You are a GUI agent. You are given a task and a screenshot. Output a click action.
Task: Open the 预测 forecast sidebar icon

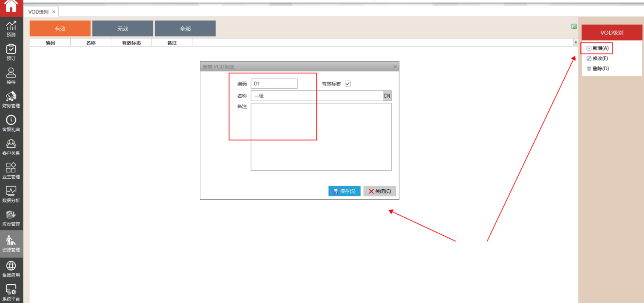click(11, 28)
